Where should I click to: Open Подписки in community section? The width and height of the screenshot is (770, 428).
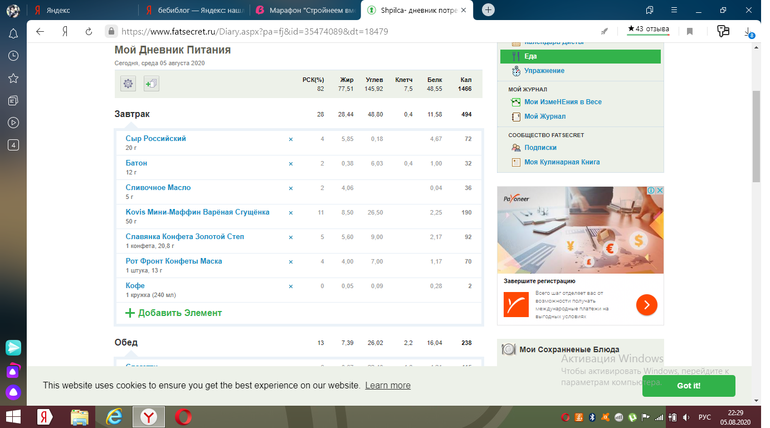(540, 148)
